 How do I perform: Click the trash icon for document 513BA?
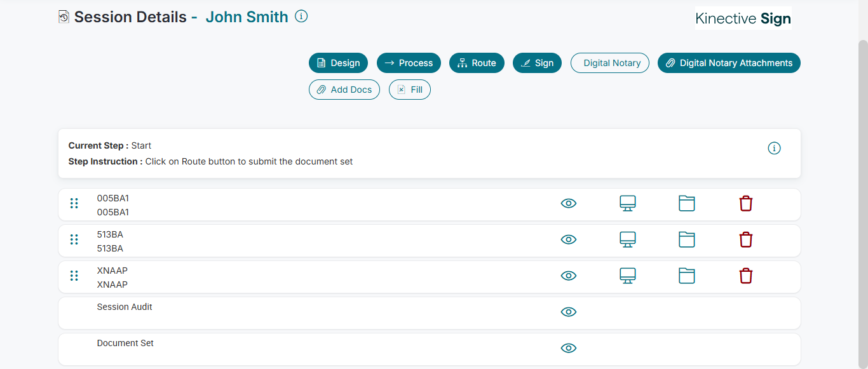(x=746, y=240)
